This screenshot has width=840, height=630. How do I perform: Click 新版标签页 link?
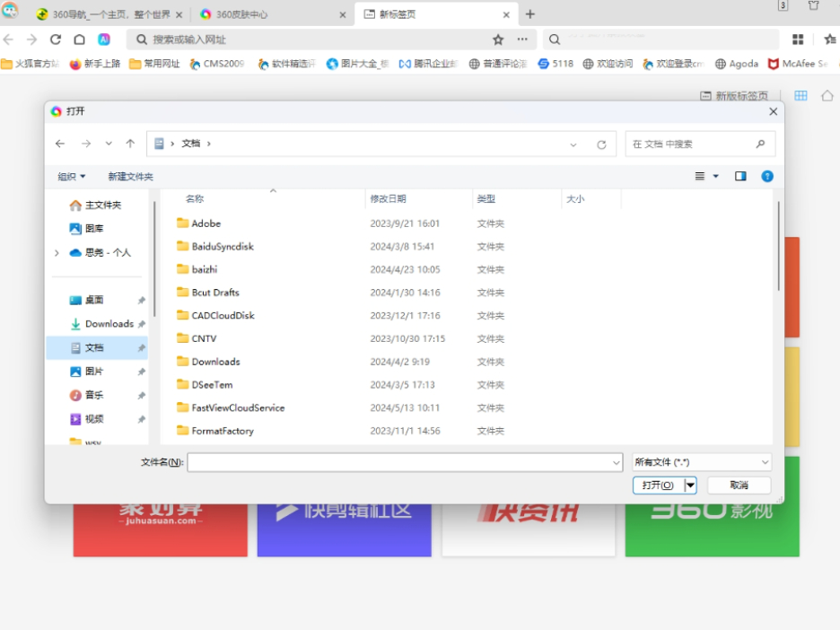click(734, 95)
